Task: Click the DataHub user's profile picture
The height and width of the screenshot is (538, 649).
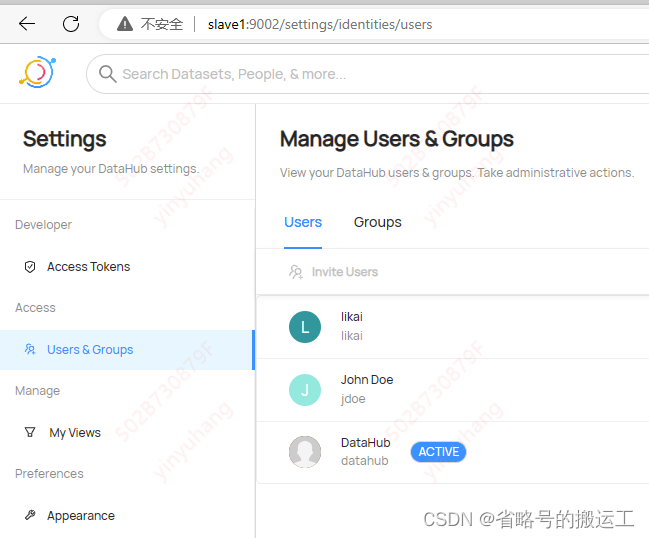Action: pos(305,452)
